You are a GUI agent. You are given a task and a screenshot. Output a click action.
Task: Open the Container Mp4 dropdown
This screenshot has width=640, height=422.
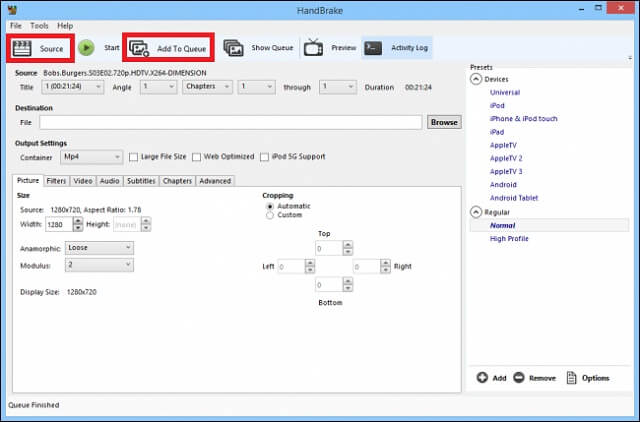91,157
